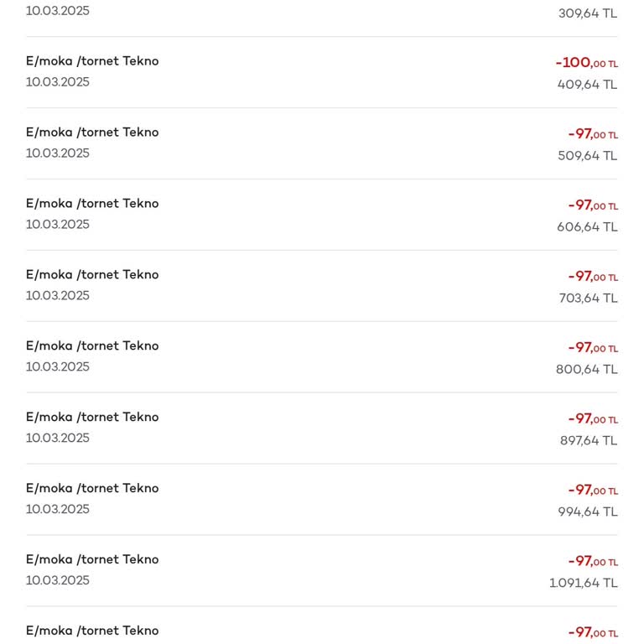Open the last partially visible E/moka transaction
The image size is (644, 644).
point(322,631)
